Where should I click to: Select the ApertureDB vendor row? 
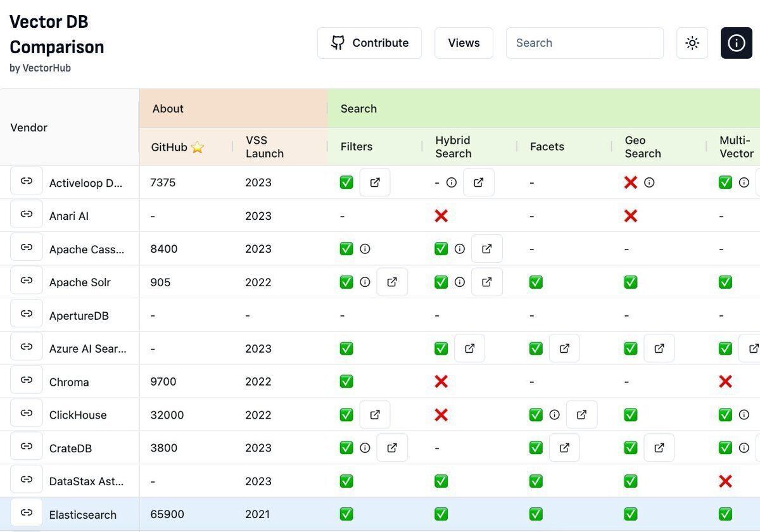79,315
